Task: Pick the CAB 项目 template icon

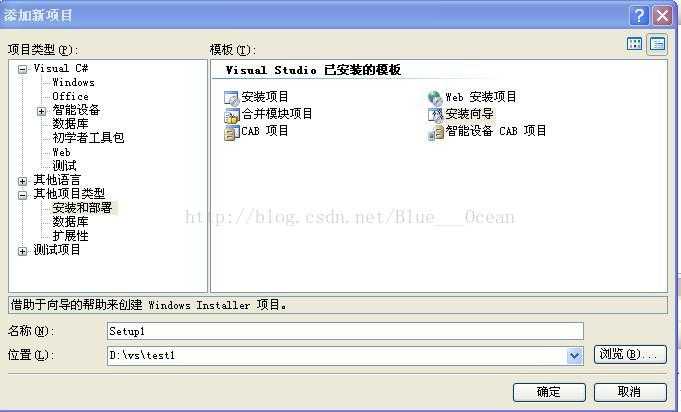Action: [x=231, y=132]
